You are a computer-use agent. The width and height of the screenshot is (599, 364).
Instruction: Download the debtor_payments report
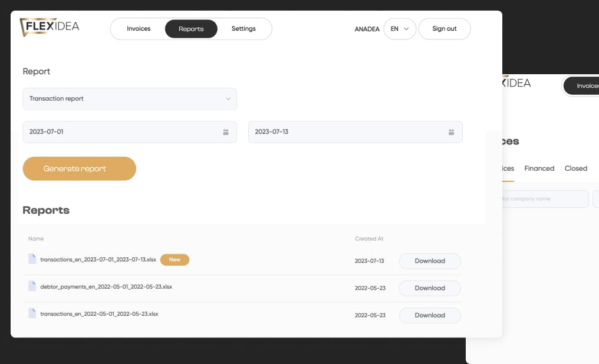[x=430, y=288]
